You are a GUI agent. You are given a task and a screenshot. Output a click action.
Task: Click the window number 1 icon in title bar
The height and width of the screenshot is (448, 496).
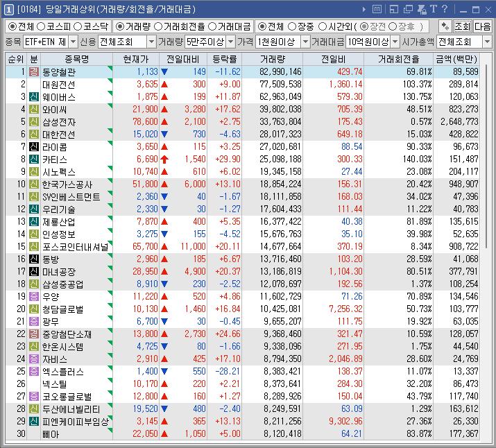[x=8, y=10]
